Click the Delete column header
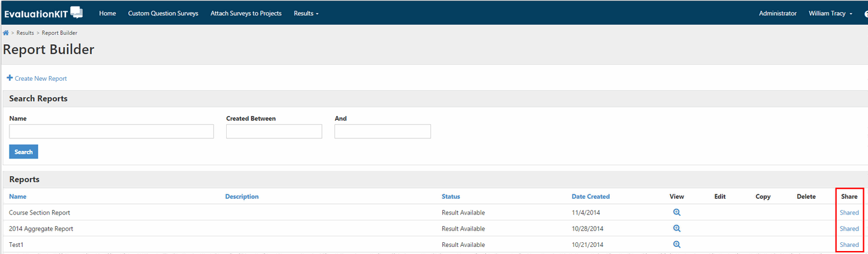This screenshot has width=868, height=254. tap(806, 197)
